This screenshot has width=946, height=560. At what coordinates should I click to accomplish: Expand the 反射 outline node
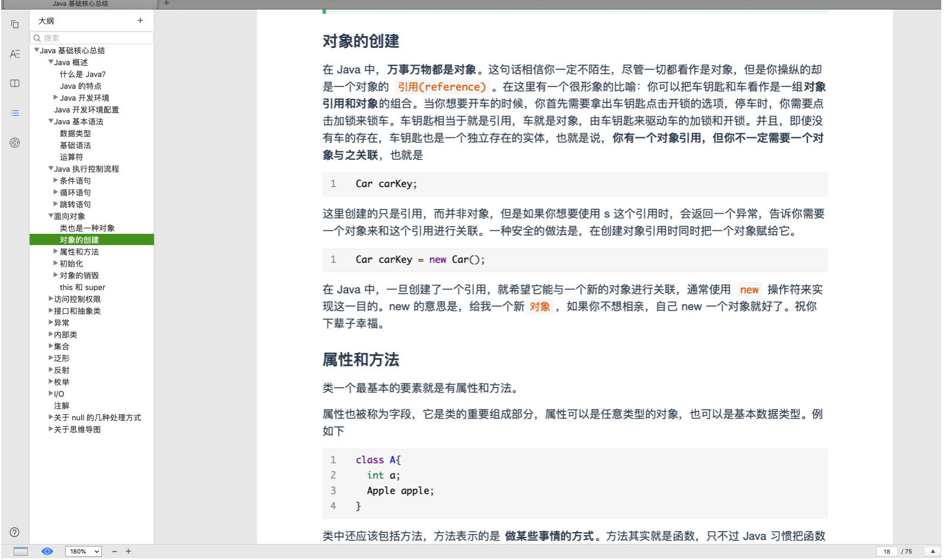[51, 369]
